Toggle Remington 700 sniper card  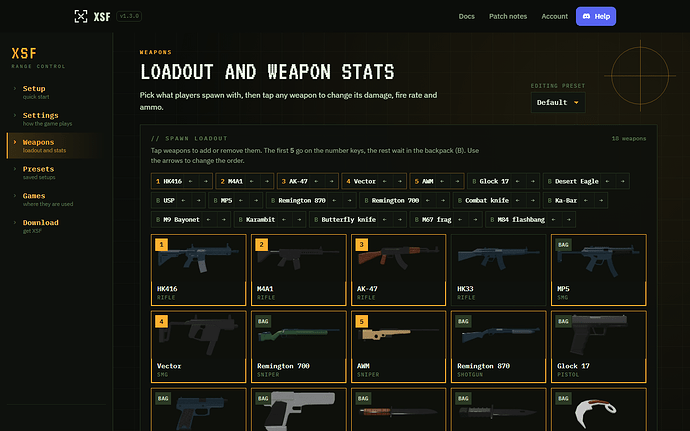coord(299,347)
